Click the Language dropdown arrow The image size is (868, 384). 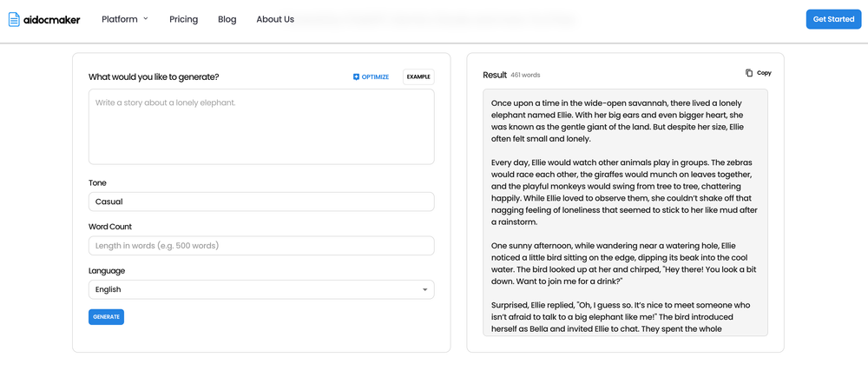[424, 289]
